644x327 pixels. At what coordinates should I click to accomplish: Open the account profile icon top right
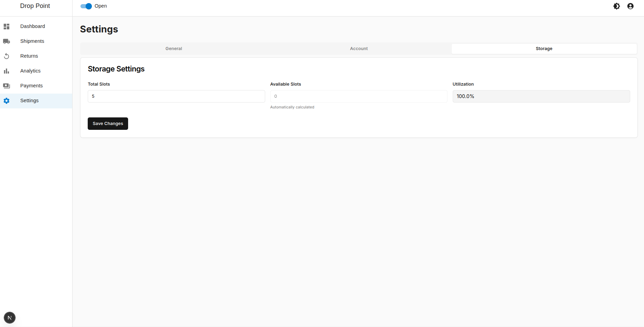(x=631, y=6)
